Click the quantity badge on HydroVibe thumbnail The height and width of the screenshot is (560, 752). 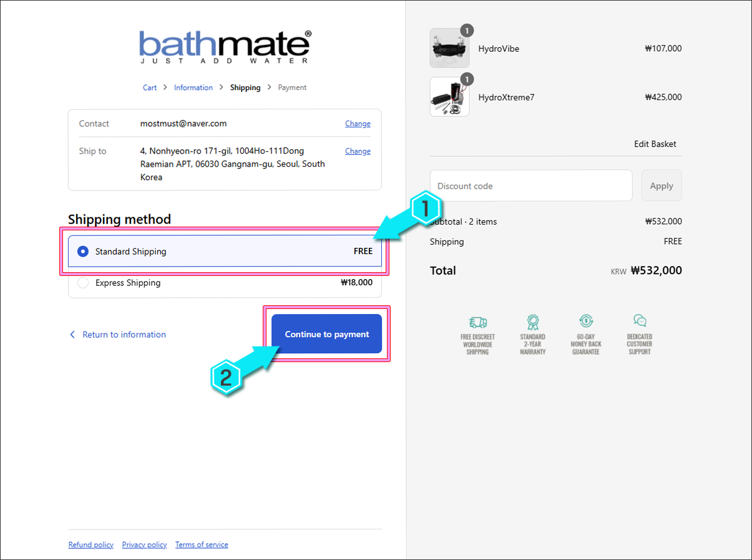(467, 30)
